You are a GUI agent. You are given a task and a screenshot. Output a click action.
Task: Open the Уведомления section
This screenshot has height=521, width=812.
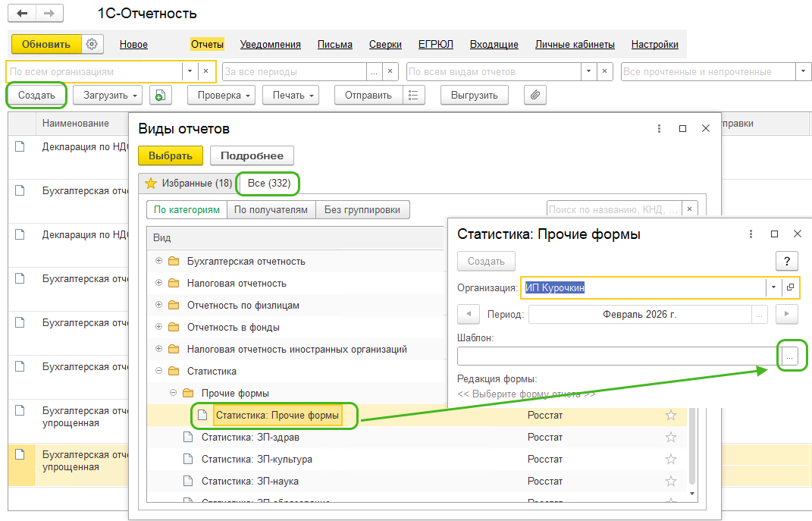(x=270, y=44)
